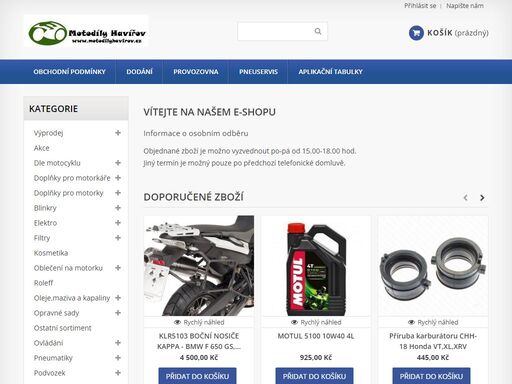The width and height of the screenshot is (512, 384).
Task: Click the Motodíly Havířov logo
Action: click(x=86, y=31)
